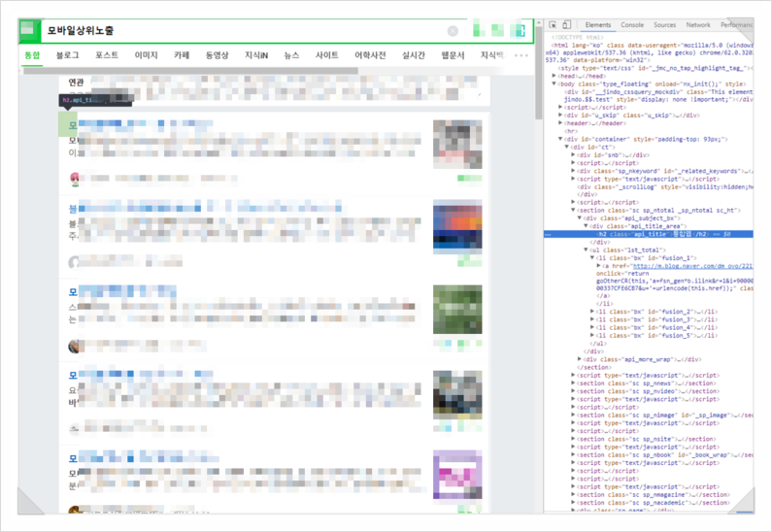Select the 동영상 search category tab
Screen dimensions: 772x532
coord(218,55)
